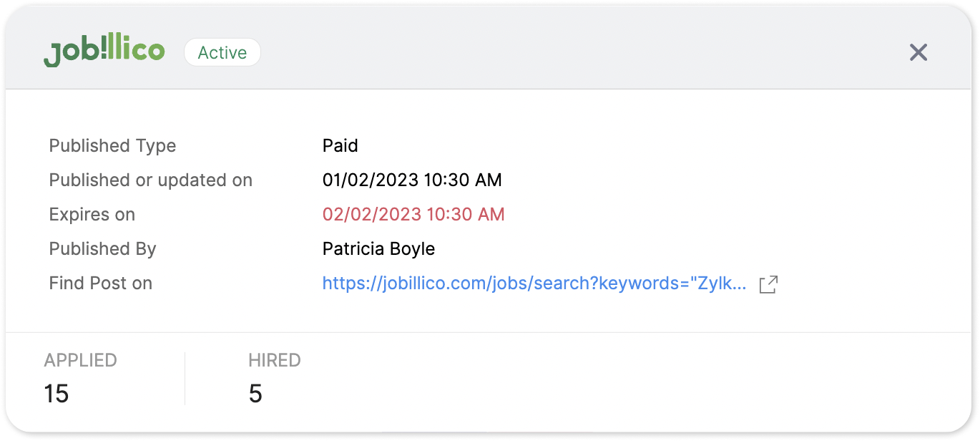This screenshot has width=980, height=441.
Task: Click the Published or updated on label
Action: [x=151, y=180]
